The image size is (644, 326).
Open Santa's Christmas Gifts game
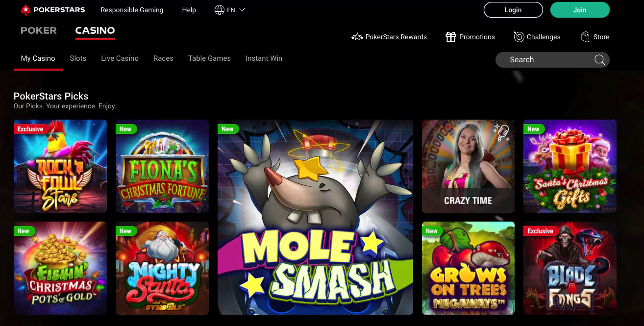coord(570,166)
